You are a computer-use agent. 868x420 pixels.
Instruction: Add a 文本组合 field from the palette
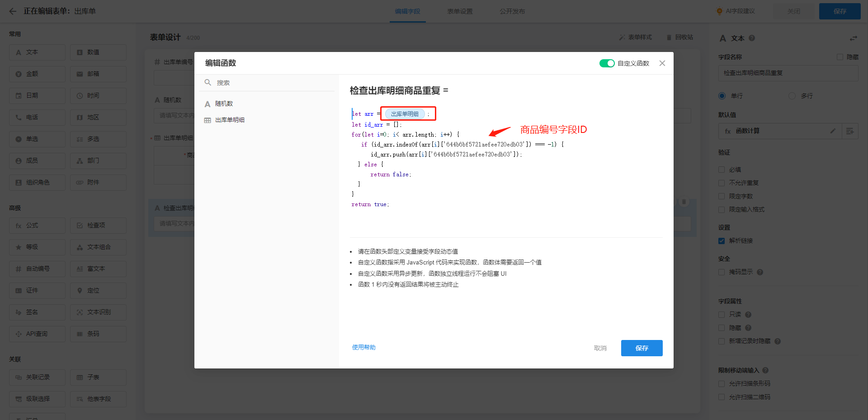(98, 247)
